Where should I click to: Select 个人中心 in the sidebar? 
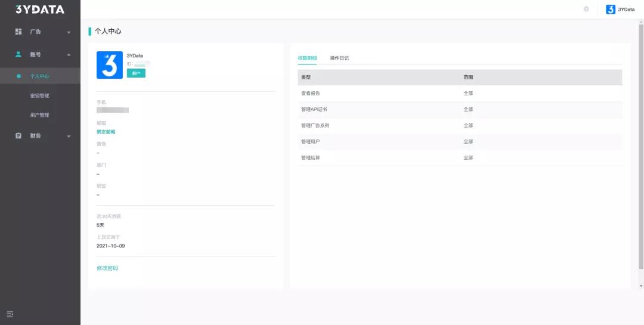point(41,76)
